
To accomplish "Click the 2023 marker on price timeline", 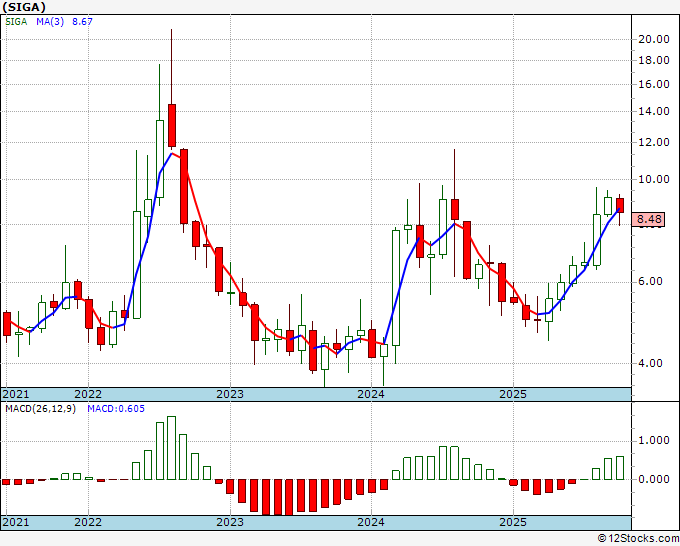I will [x=230, y=394].
